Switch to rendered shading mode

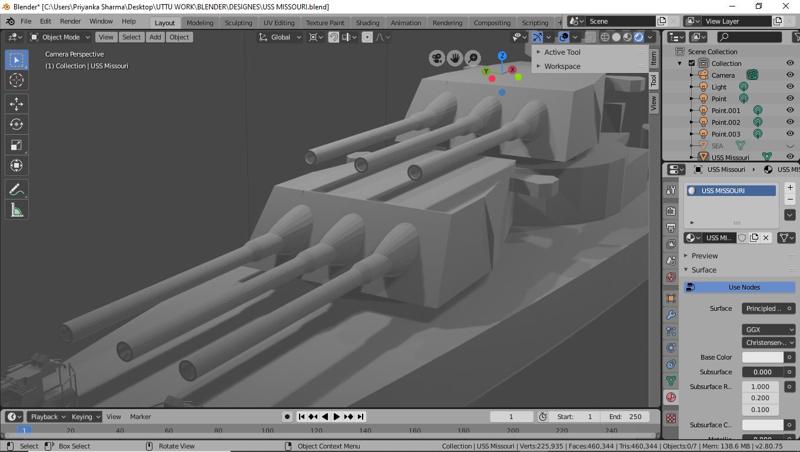point(638,37)
